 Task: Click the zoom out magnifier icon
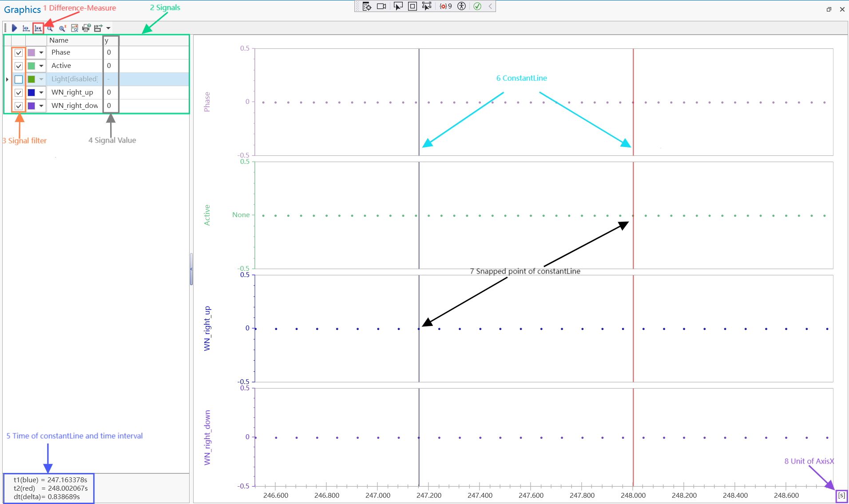tap(50, 28)
